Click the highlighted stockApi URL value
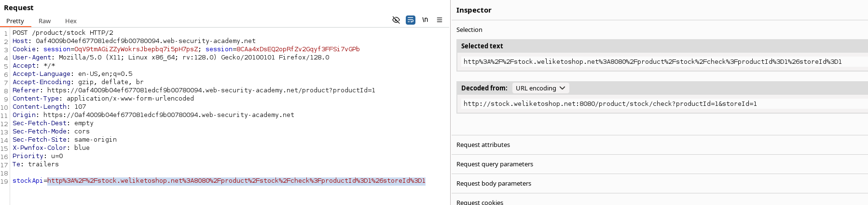The height and width of the screenshot is (205, 868). point(236,180)
